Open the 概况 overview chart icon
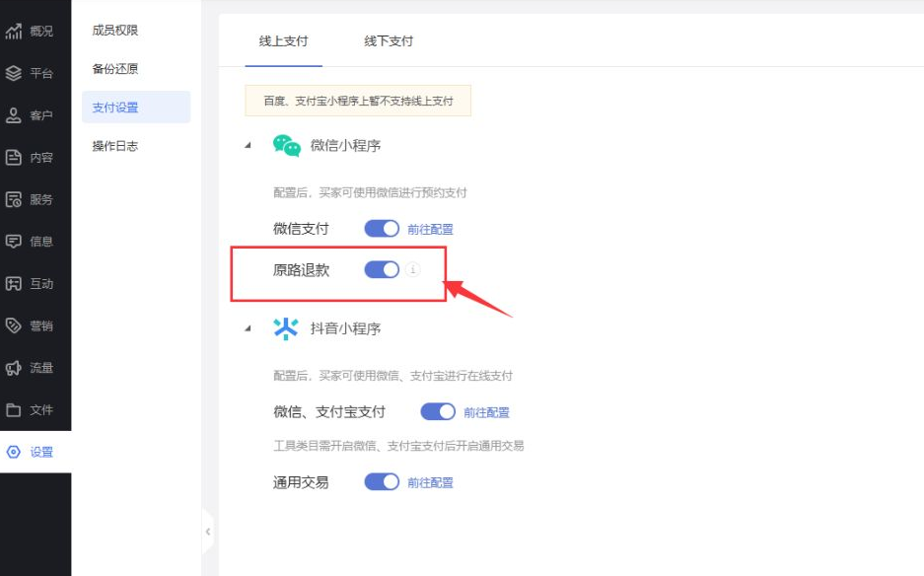The width and height of the screenshot is (924, 576). click(x=14, y=31)
